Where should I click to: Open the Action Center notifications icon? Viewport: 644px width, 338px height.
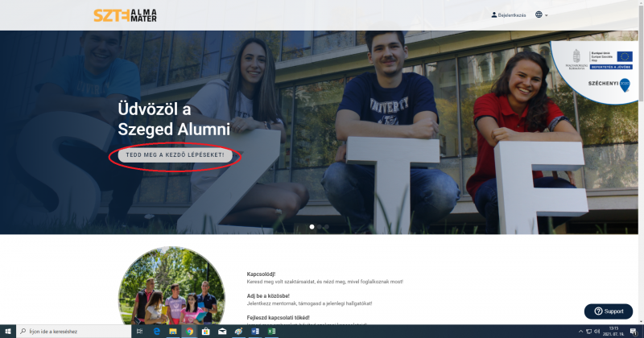click(634, 332)
